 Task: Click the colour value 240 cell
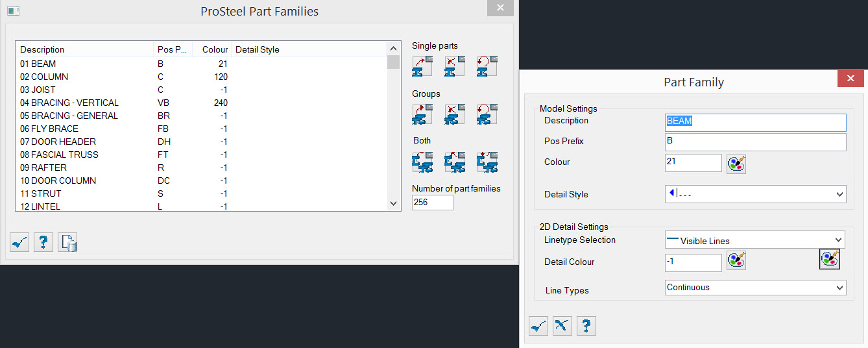click(221, 103)
